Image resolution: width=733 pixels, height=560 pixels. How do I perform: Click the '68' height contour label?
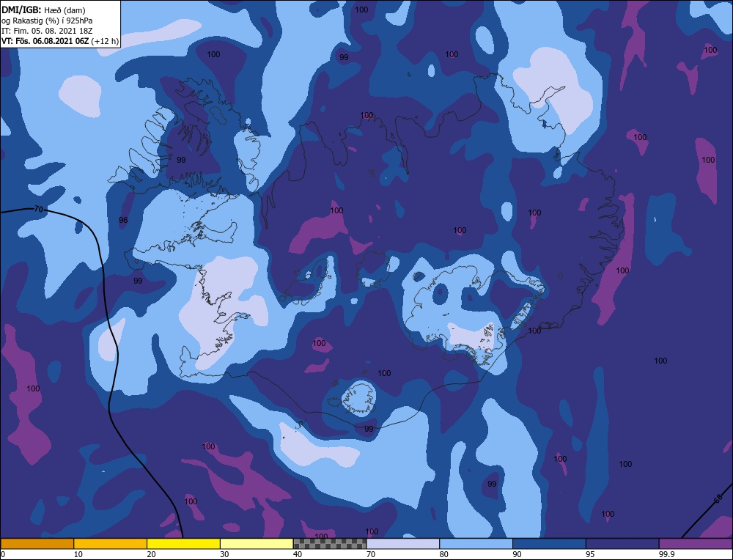718,500
